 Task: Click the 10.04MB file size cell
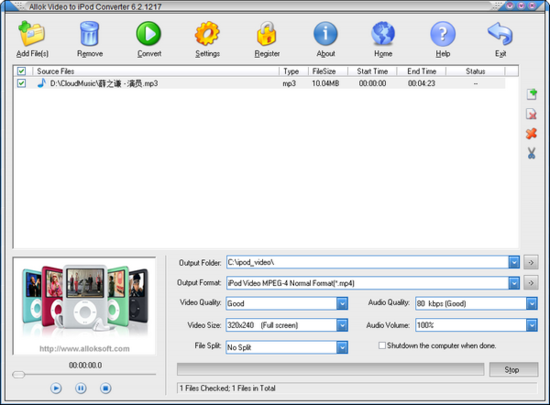pyautogui.click(x=326, y=83)
